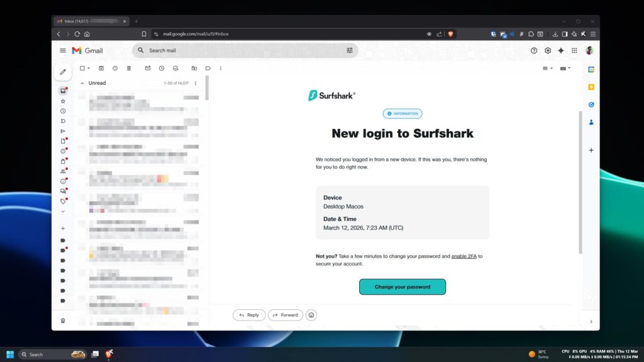Click the Move to folder icon
The height and width of the screenshot is (362, 644).
(x=194, y=68)
